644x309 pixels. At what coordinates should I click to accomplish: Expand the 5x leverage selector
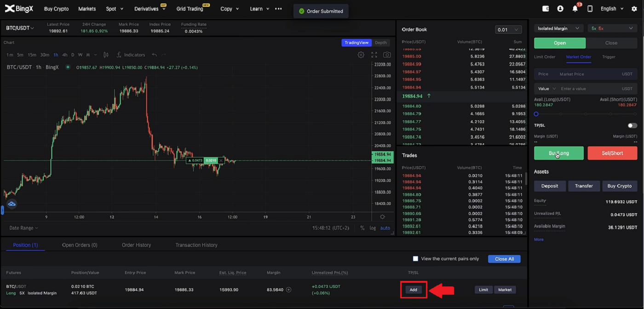coord(612,28)
